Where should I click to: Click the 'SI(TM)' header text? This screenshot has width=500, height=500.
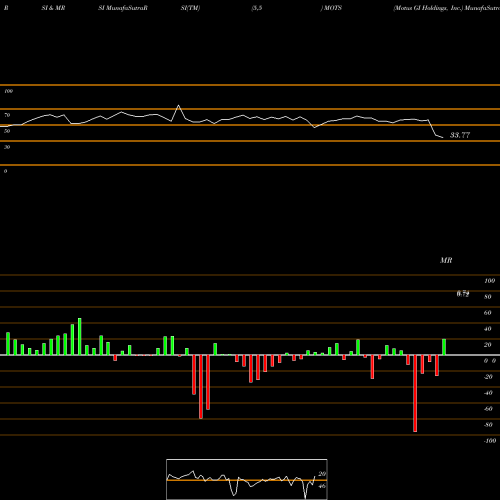pos(190,8)
